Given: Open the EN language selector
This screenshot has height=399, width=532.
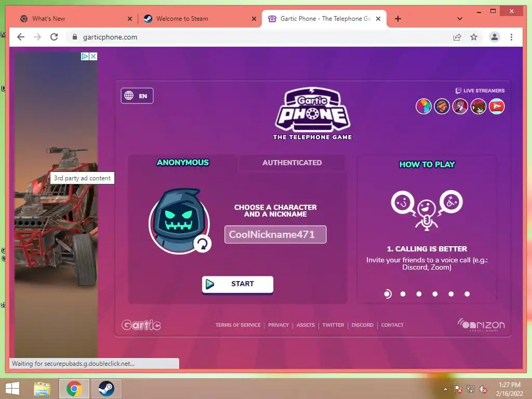Looking at the screenshot, I should (x=137, y=96).
